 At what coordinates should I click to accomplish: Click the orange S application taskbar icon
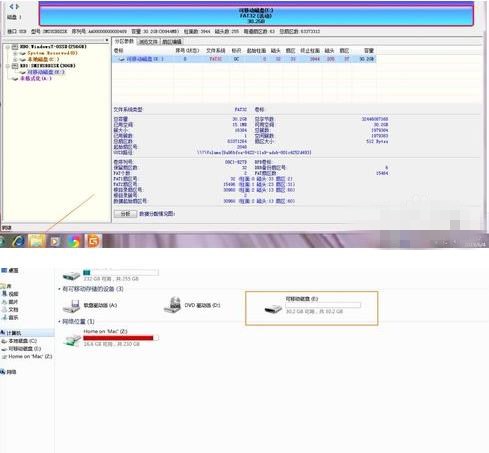[93, 241]
